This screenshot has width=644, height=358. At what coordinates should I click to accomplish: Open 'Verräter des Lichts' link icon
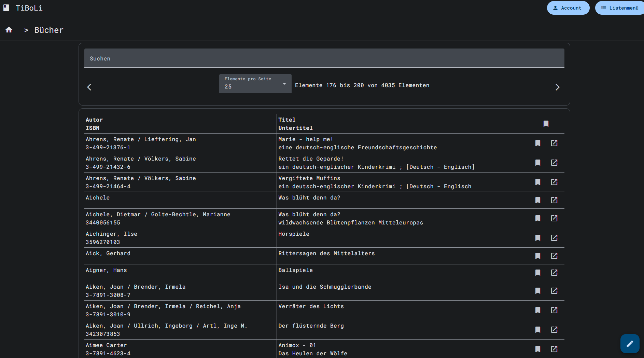[x=554, y=310]
